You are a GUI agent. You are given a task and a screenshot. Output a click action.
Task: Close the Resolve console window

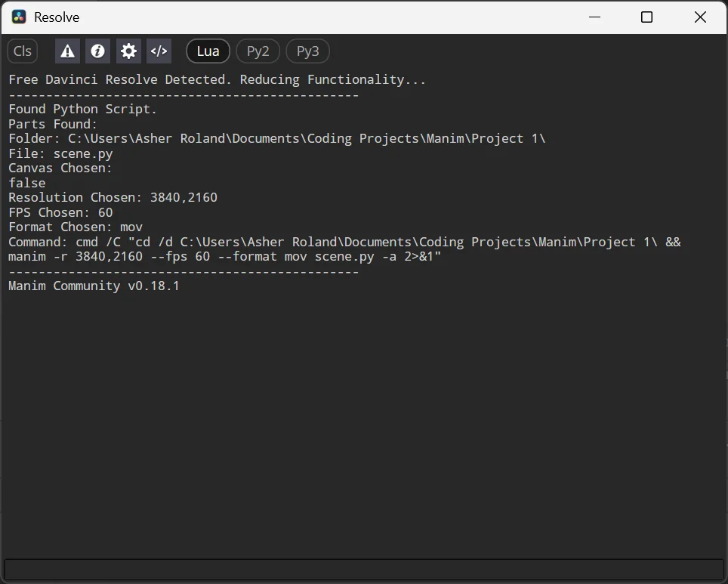(700, 17)
